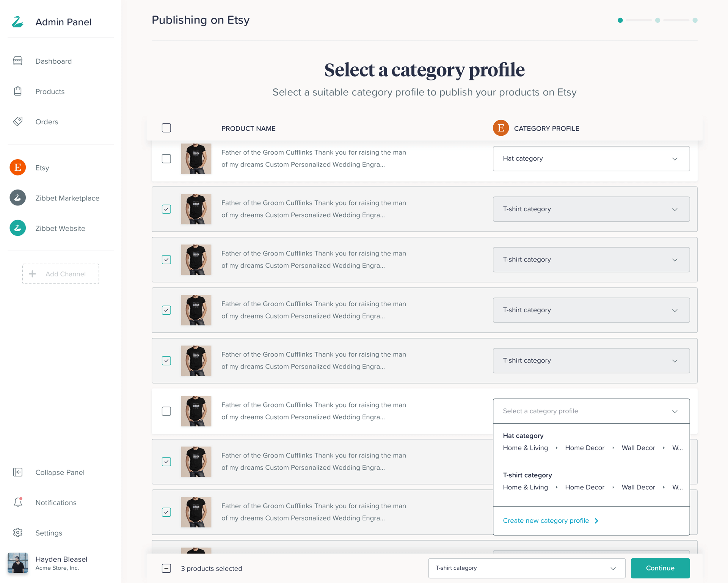Click the Collapse Panel icon

pos(18,472)
